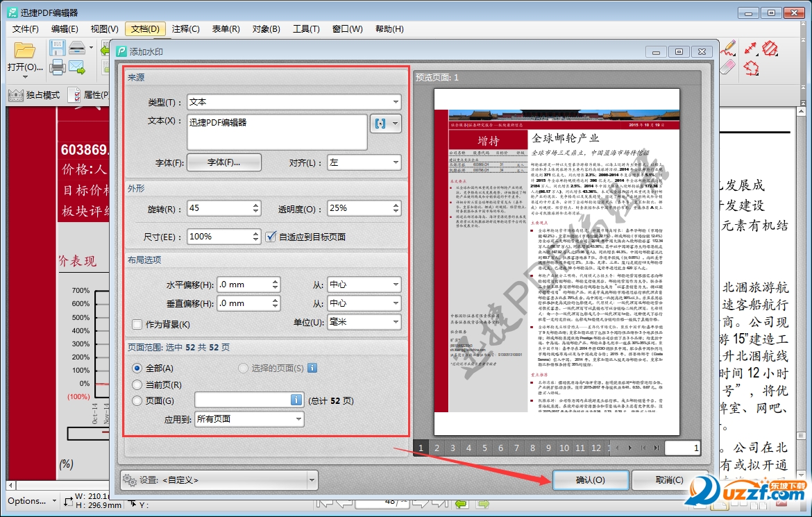Open the 编辑(E) menu
The height and width of the screenshot is (517, 812).
point(65,29)
